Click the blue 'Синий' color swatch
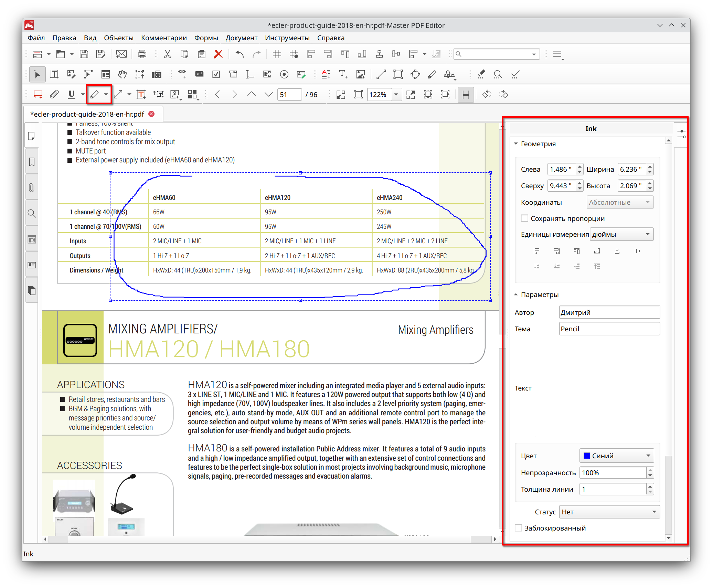 point(586,456)
